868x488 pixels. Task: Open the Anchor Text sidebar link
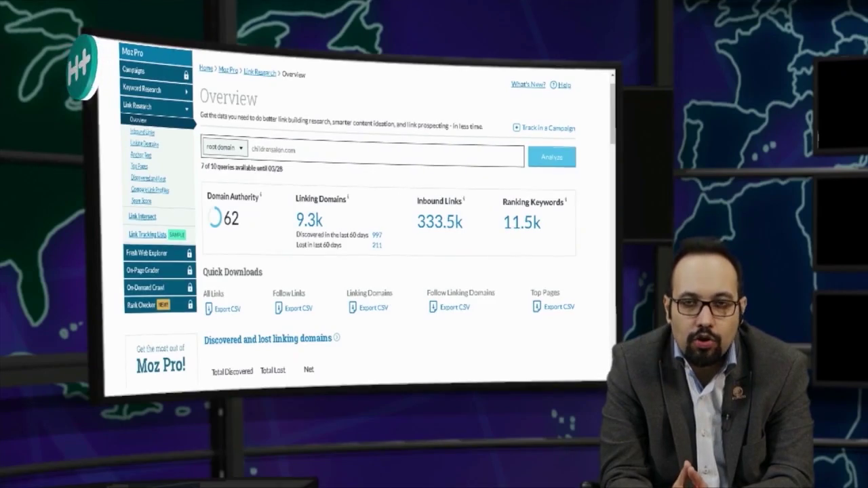tap(141, 155)
